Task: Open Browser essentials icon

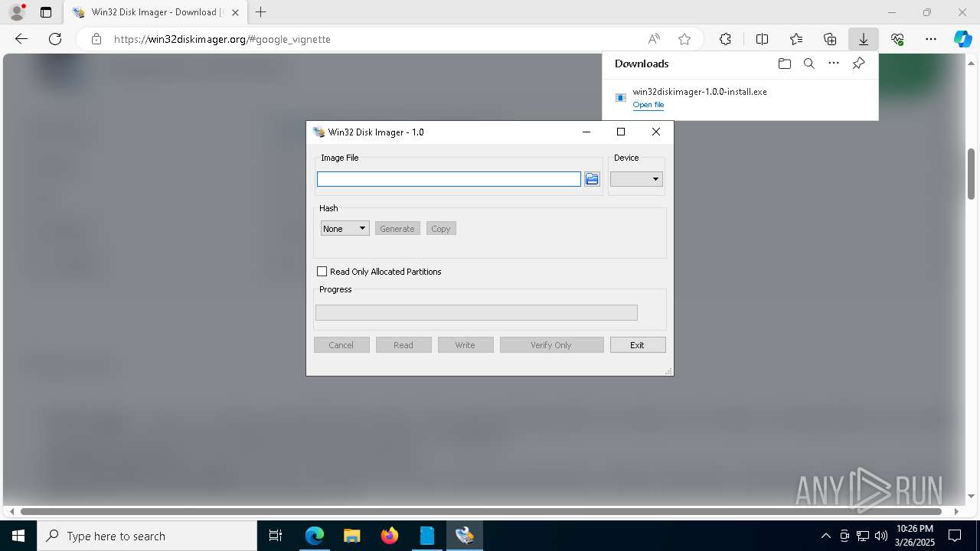Action: 897,39
